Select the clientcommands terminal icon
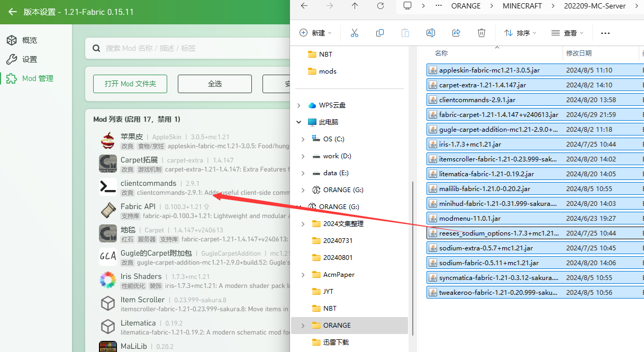644x352 pixels. click(108, 187)
